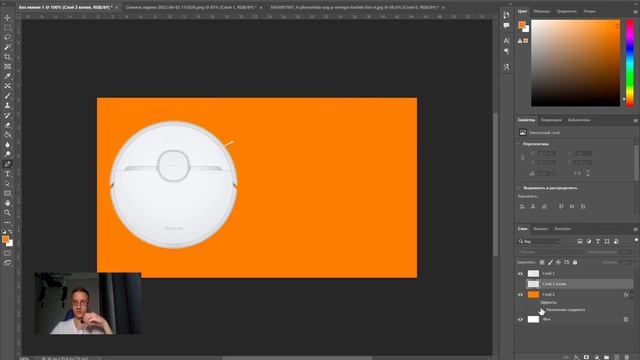This screenshot has height=360, width=640.
Task: Open the Comments panel icon in dock
Action: (x=507, y=26)
